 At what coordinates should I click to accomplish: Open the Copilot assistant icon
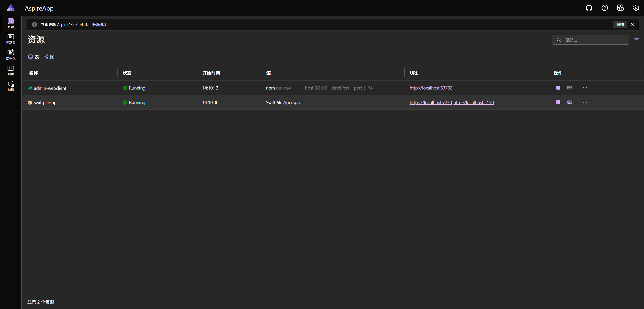pyautogui.click(x=620, y=8)
